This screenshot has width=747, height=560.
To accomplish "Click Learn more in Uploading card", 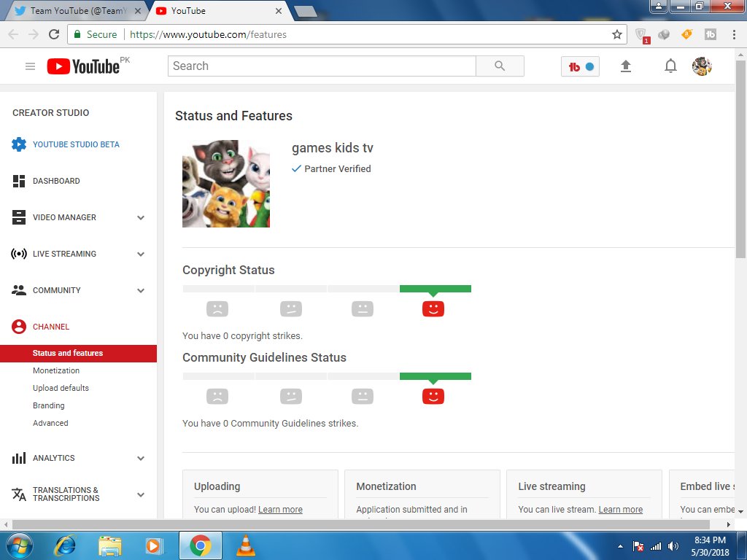I will tap(280, 510).
